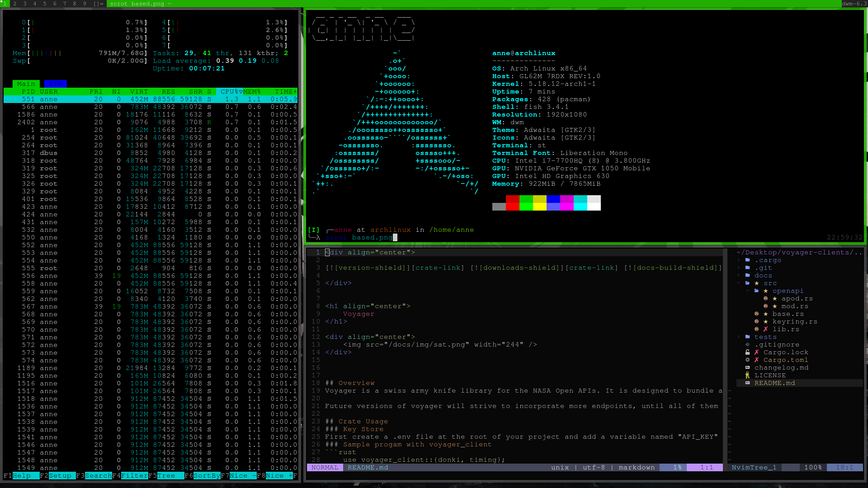The image size is (868, 488).
Task: Click the git icon beside .gitignore
Action: tap(747, 345)
